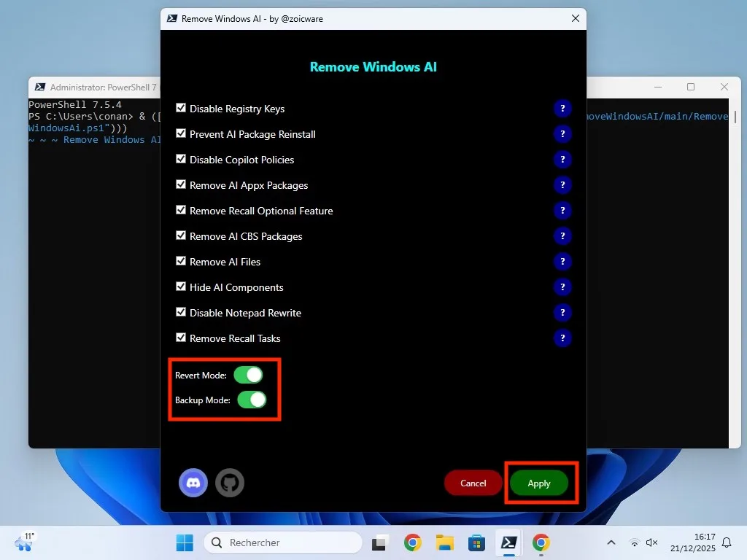Uncheck Disable Registry Keys
747x560 pixels.
[x=181, y=108]
